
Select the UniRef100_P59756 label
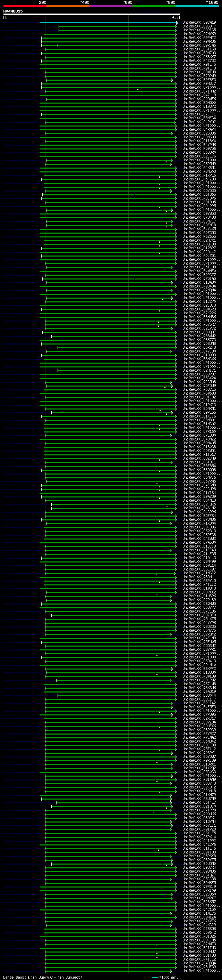(x=199, y=149)
